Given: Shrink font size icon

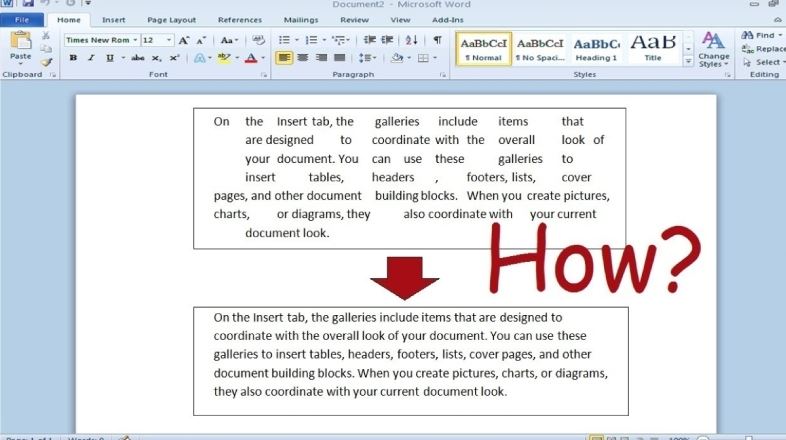Looking at the screenshot, I should (201, 40).
